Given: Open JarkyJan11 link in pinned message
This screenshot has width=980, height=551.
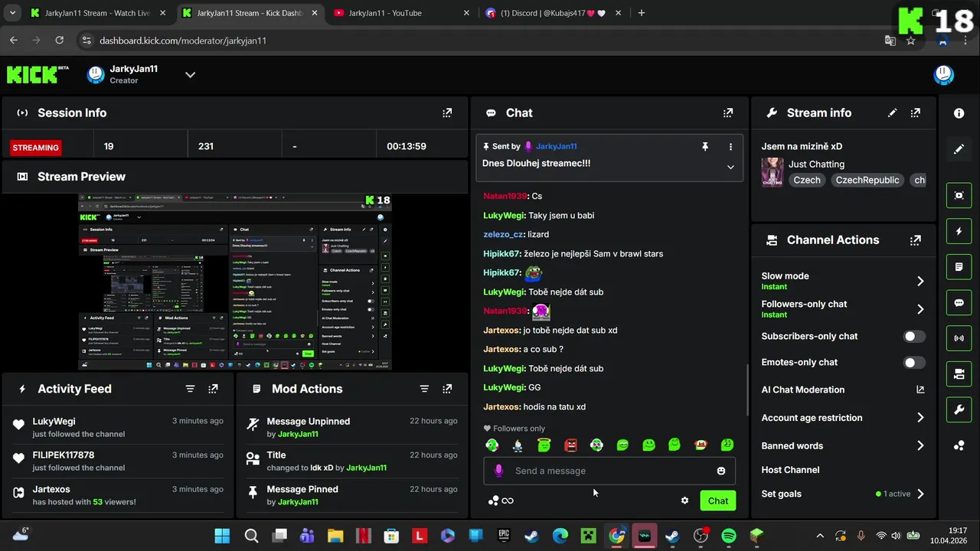Looking at the screenshot, I should [557, 146].
